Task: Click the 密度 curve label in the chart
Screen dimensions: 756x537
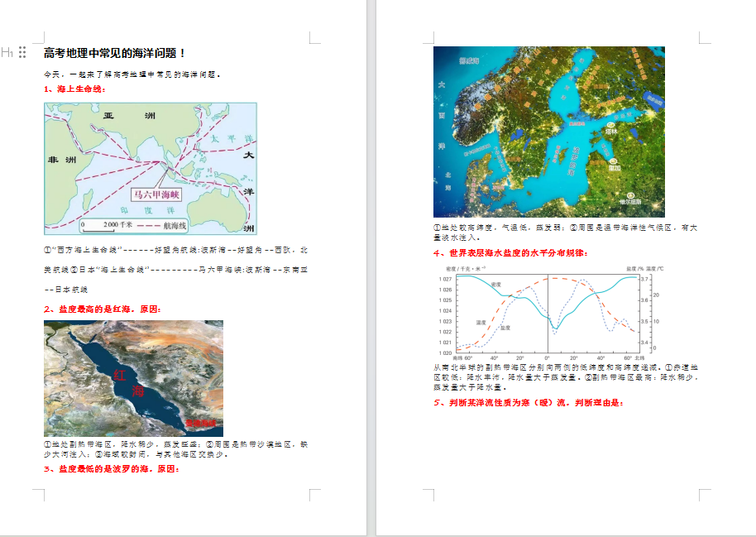Action: click(495, 285)
